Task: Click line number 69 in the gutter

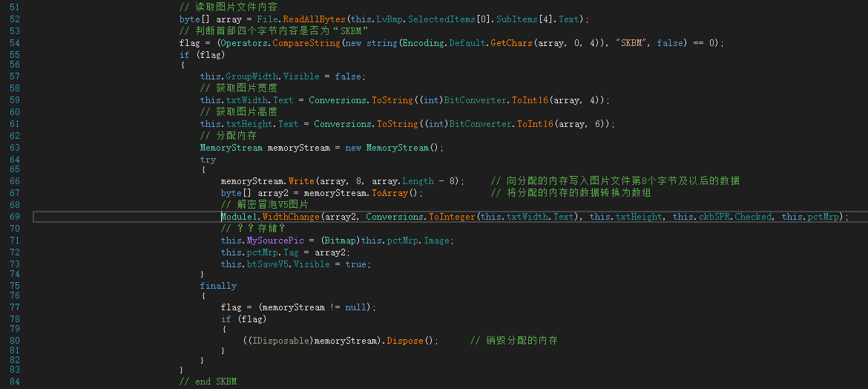Action: pos(15,217)
